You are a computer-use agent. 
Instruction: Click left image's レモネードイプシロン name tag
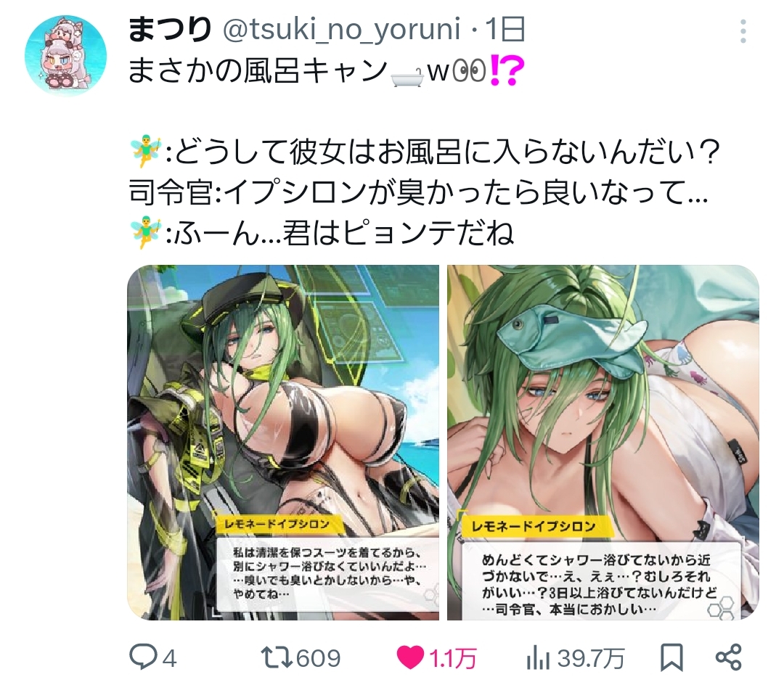(x=277, y=524)
